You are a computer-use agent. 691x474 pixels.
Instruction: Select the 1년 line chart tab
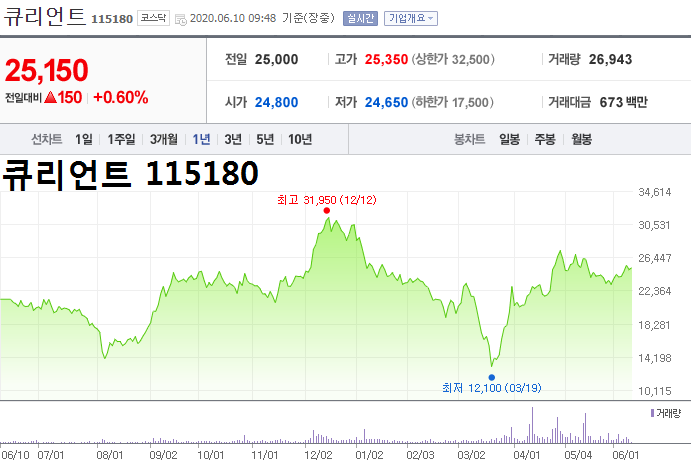(201, 140)
